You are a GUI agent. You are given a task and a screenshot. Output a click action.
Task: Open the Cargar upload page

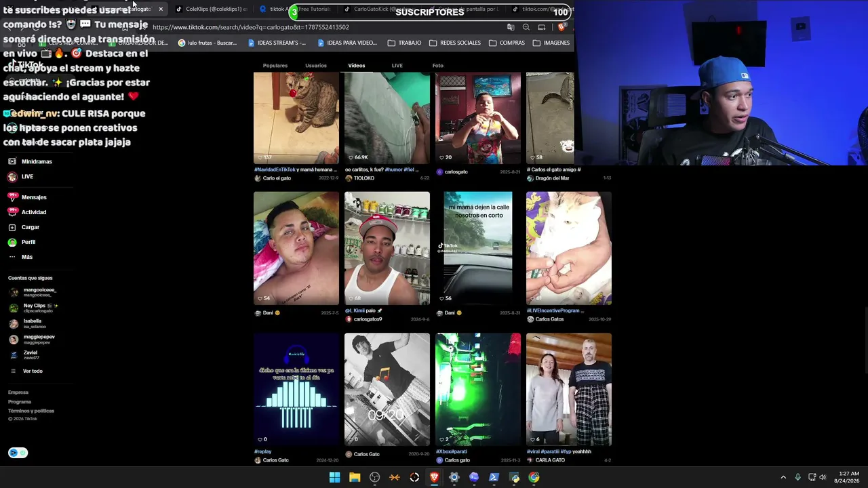24,227
